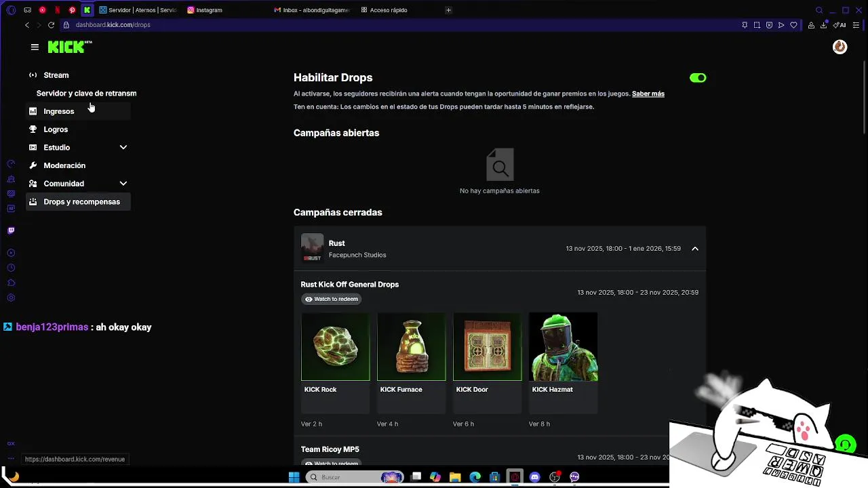Image resolution: width=868 pixels, height=488 pixels.
Task: Expand the Estudio submenu chevron
Action: click(123, 147)
